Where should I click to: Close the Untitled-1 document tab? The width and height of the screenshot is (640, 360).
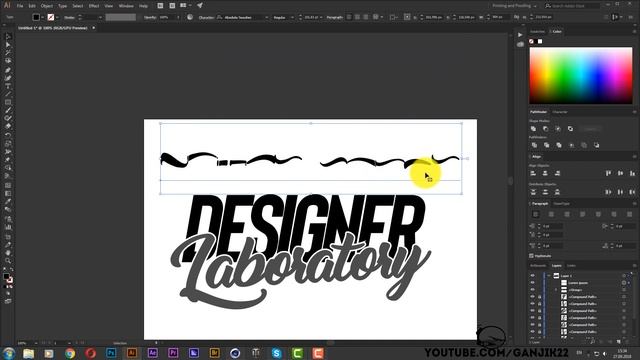[x=93, y=28]
